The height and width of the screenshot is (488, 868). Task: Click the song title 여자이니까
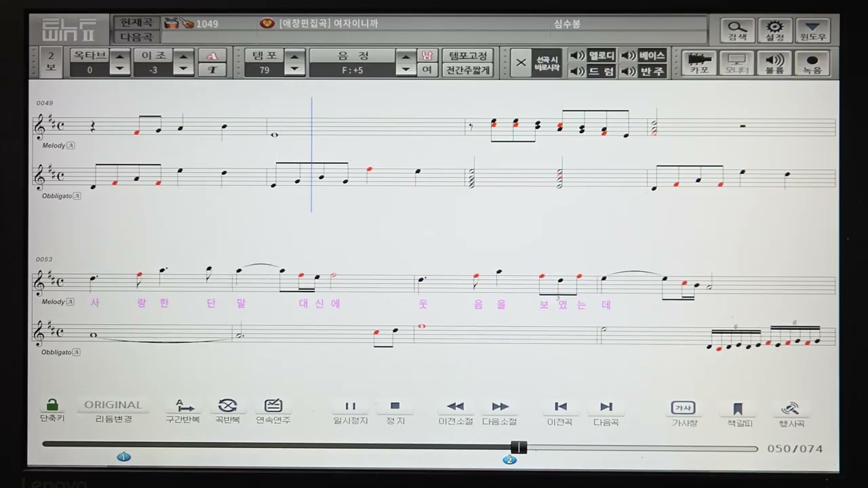pyautogui.click(x=355, y=24)
